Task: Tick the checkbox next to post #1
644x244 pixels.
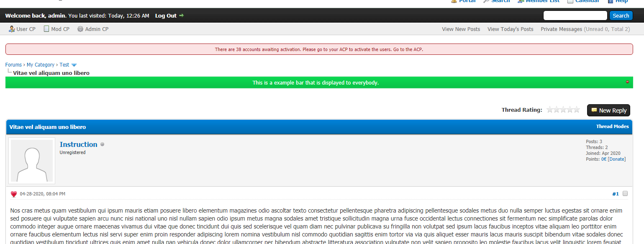Action: [x=625, y=193]
